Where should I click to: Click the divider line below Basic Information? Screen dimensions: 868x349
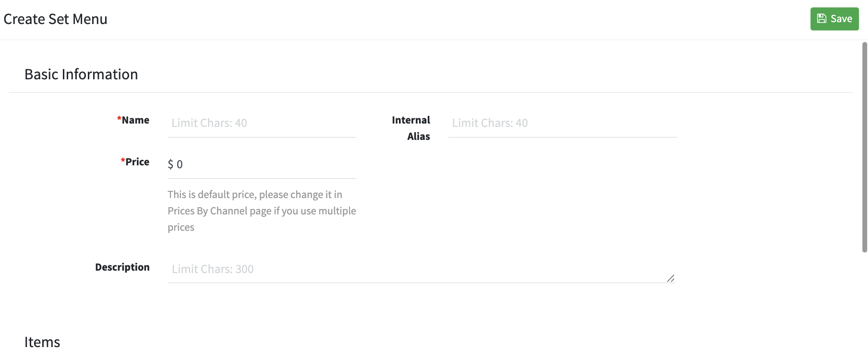pos(431,92)
